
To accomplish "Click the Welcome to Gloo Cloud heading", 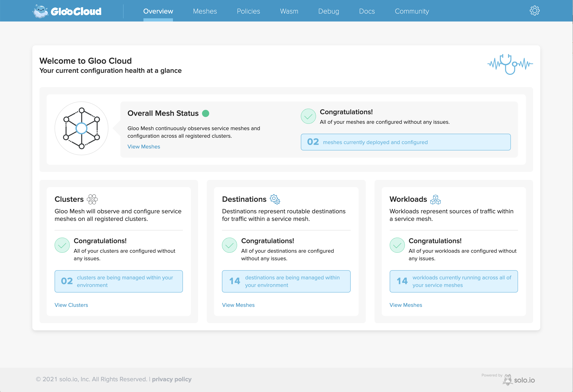I will [x=85, y=61].
